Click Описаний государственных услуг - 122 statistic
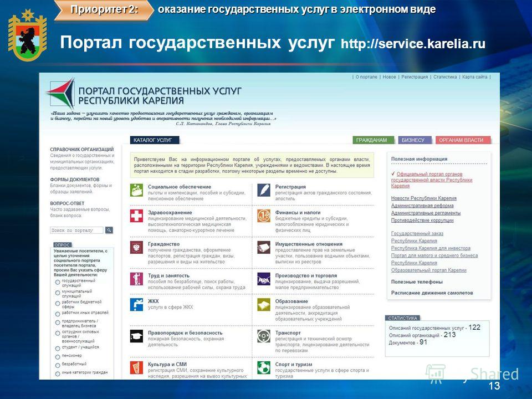This screenshot has height=399, width=532. (x=434, y=328)
